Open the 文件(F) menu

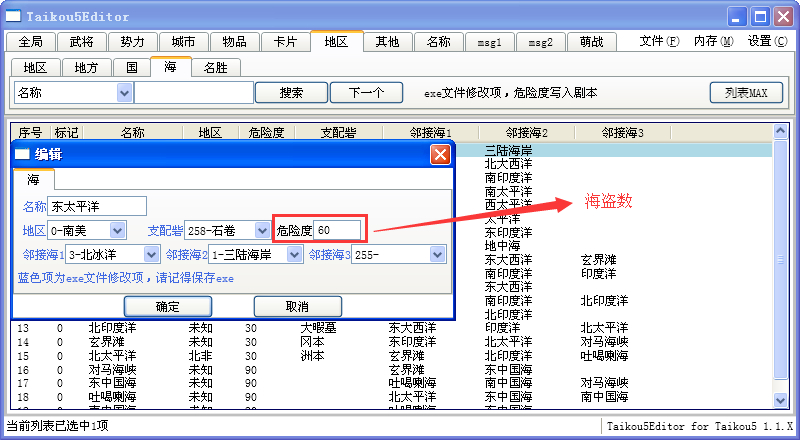click(x=659, y=41)
